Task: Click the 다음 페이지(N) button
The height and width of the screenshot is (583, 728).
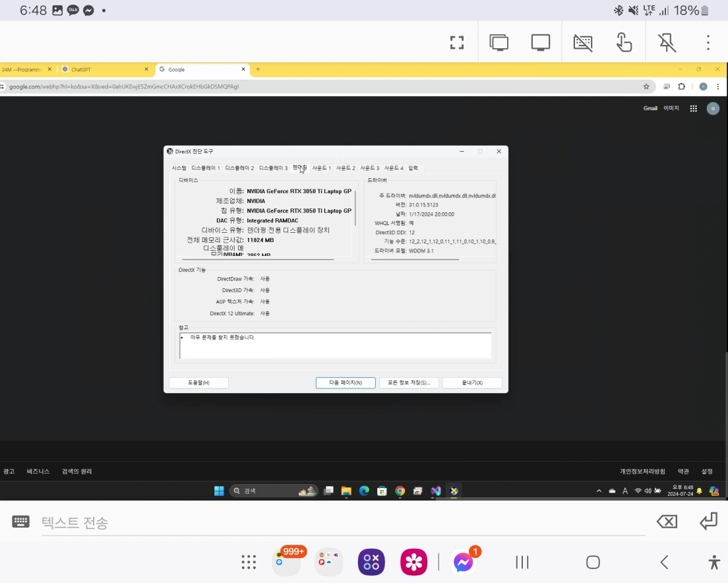Action: (346, 383)
